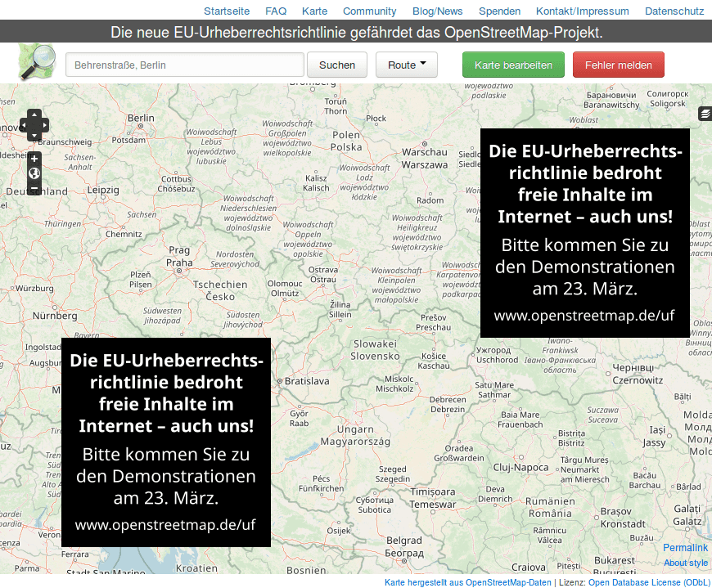Click the Behrenstraße search input field
Viewport: 712px width, 588px height.
pyautogui.click(x=184, y=64)
